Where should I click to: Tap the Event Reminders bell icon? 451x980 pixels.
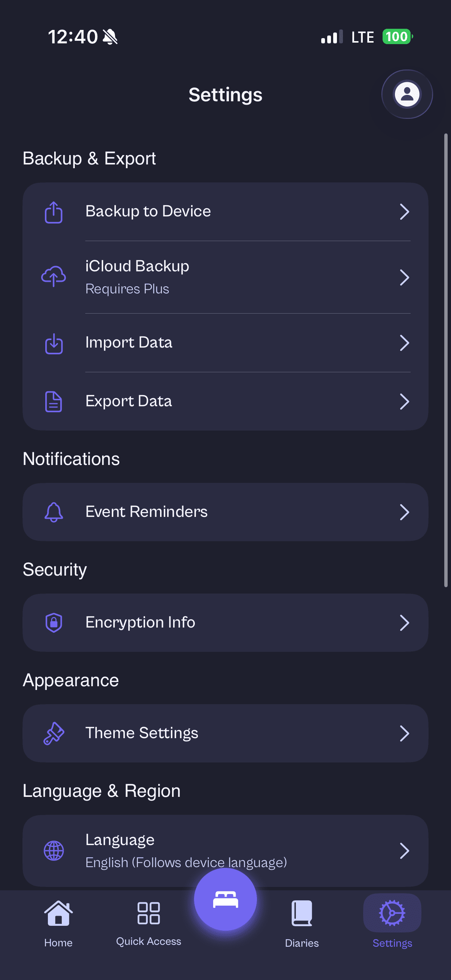(x=53, y=512)
